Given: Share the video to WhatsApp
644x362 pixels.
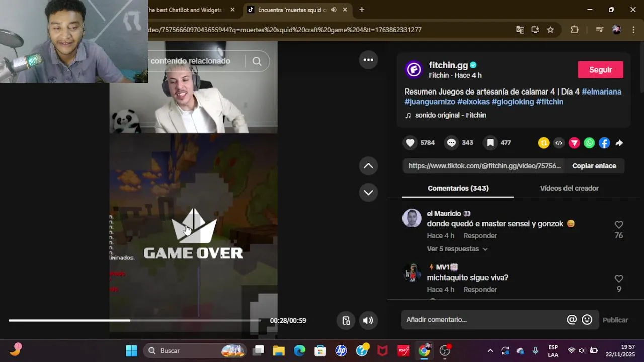Looking at the screenshot, I should pos(589,143).
